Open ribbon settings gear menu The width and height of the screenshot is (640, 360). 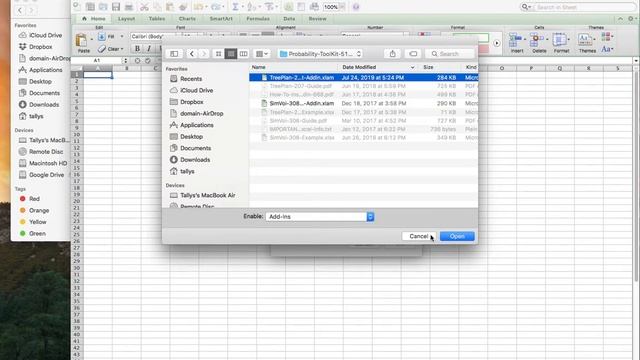pyautogui.click(x=631, y=19)
